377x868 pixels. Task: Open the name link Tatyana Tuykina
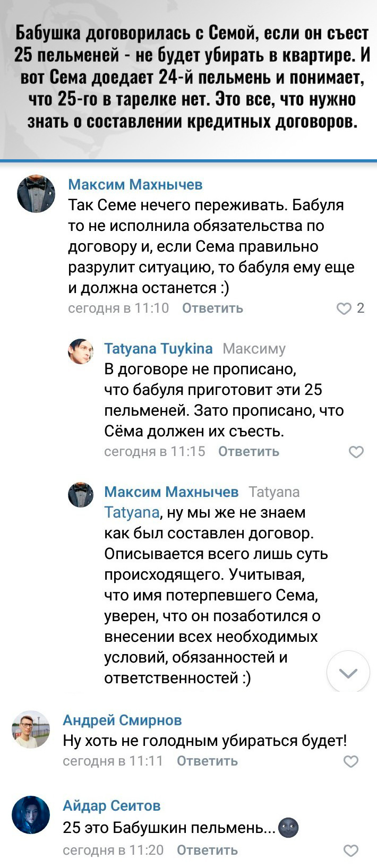pyautogui.click(x=158, y=349)
